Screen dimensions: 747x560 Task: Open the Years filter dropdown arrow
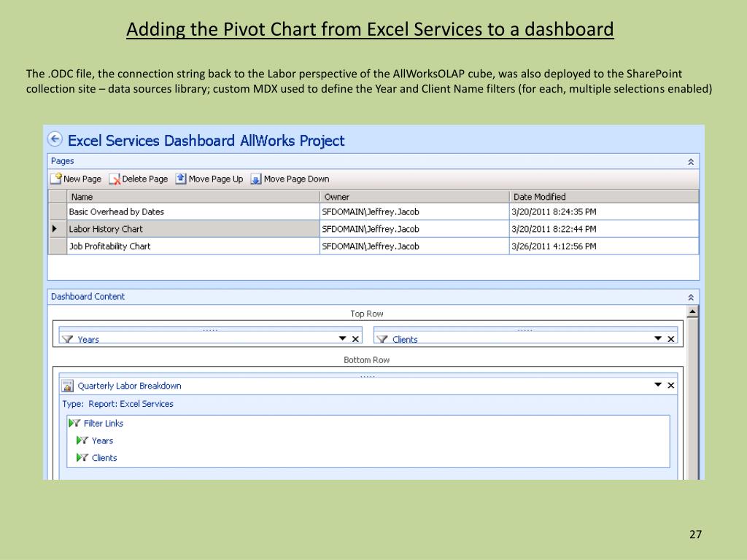343,338
